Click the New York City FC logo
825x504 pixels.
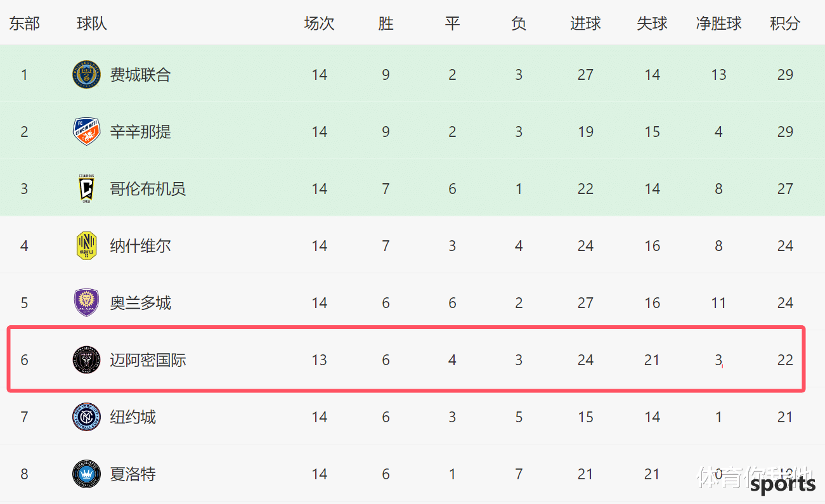click(x=86, y=417)
